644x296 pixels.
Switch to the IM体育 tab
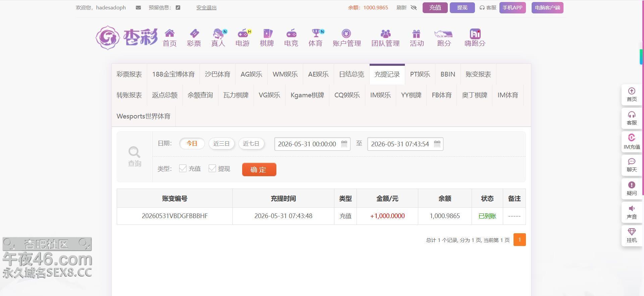(x=508, y=95)
